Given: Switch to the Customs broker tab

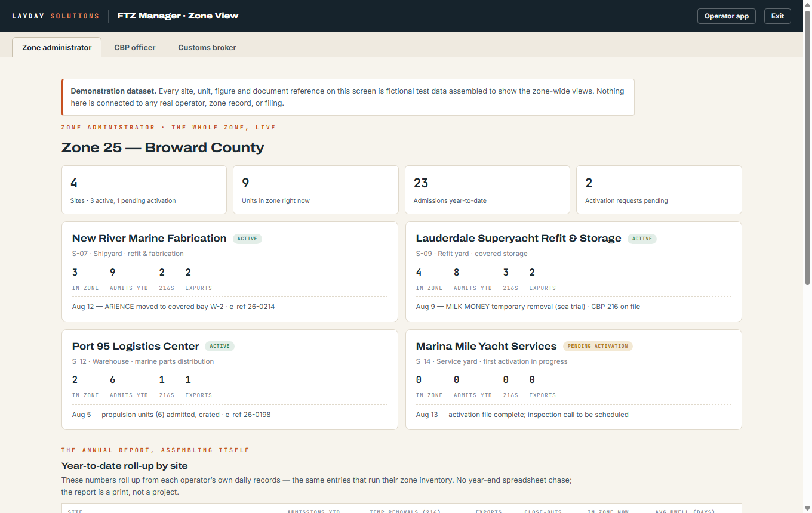Looking at the screenshot, I should tap(207, 47).
